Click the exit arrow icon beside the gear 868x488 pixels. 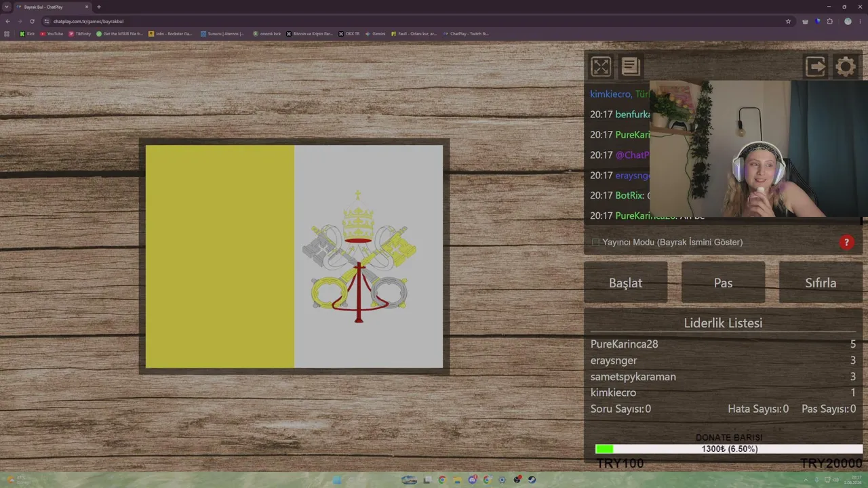point(815,66)
